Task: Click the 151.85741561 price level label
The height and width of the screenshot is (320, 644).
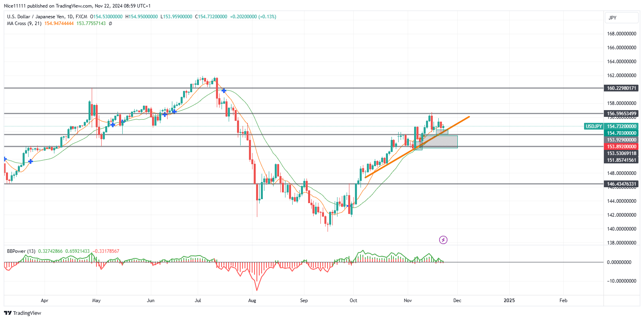Action: tap(621, 160)
